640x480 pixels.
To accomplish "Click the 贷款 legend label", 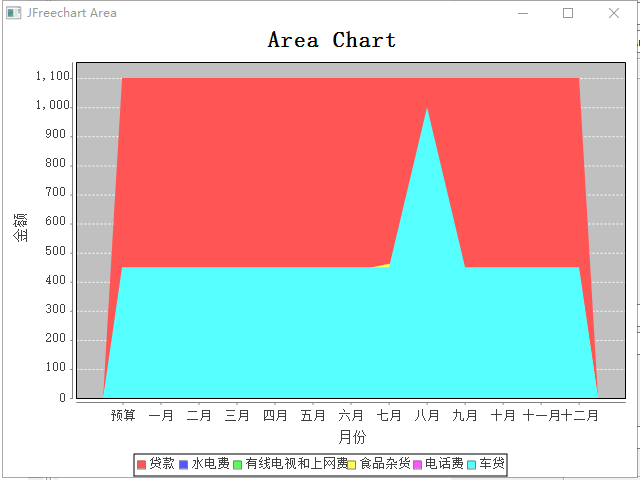I will [x=162, y=464].
